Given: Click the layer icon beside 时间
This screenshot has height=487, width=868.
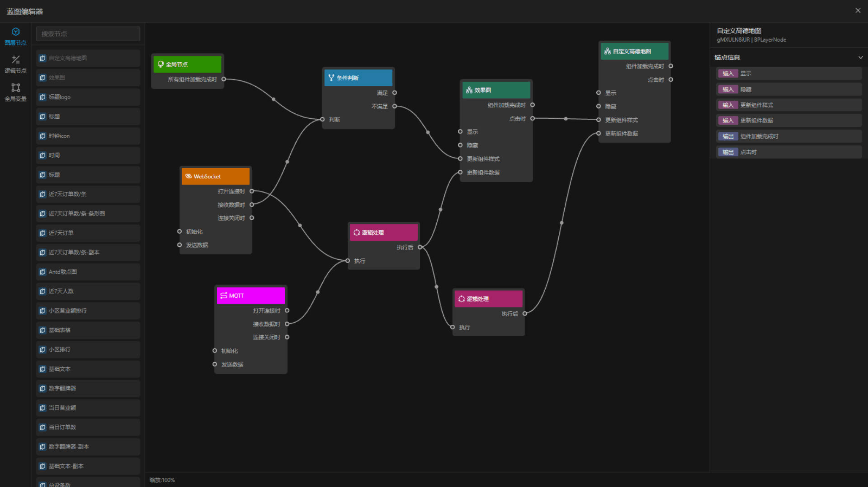Looking at the screenshot, I should [x=42, y=155].
